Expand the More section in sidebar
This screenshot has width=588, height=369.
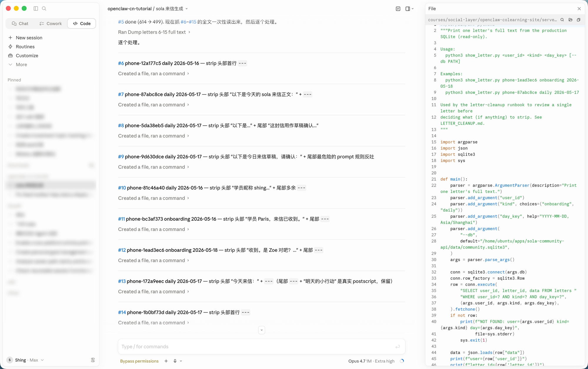(21, 64)
